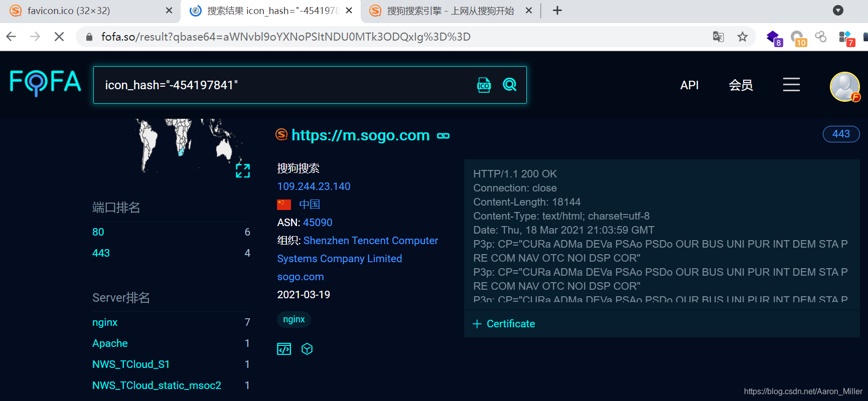The height and width of the screenshot is (401, 868).
Task: Run the search with magnifier icon
Action: coord(510,85)
